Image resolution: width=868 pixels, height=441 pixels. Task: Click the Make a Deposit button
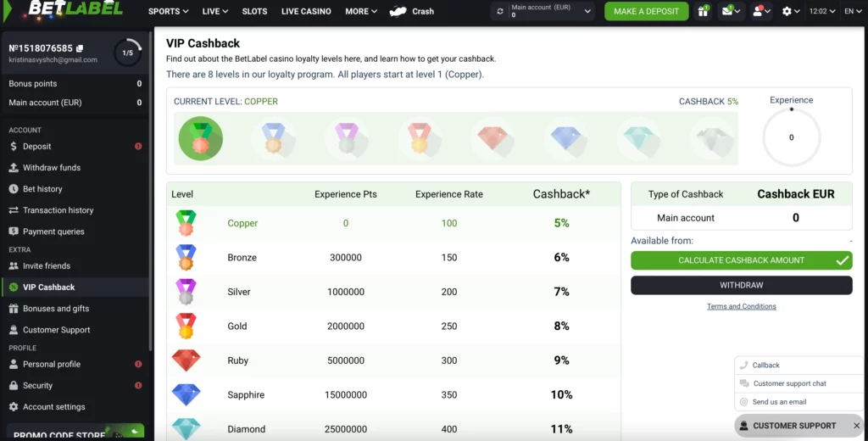pyautogui.click(x=646, y=11)
